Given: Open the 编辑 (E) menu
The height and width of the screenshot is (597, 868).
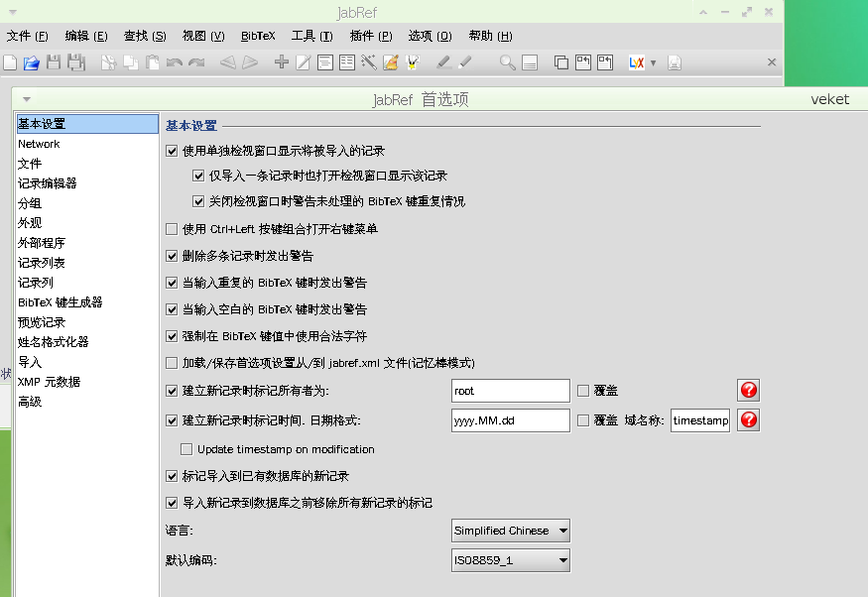Looking at the screenshot, I should (86, 36).
